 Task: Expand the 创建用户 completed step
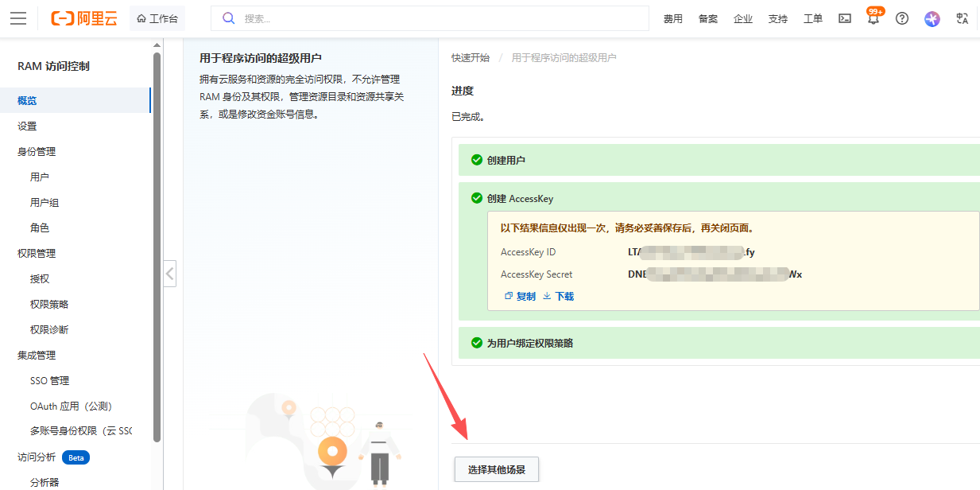505,160
